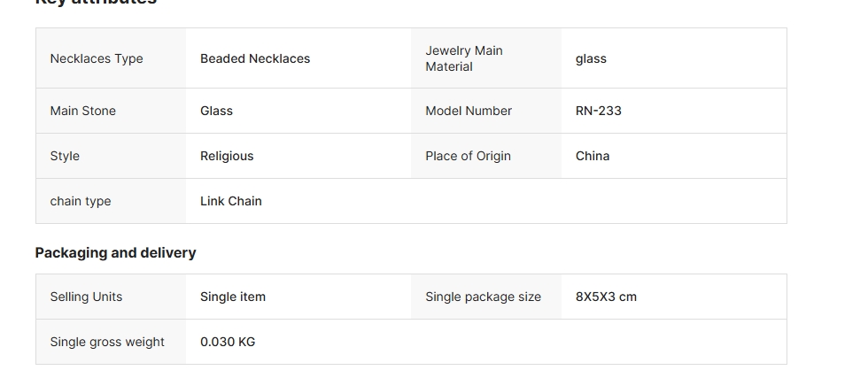Click the Single item value
The width and height of the screenshot is (868, 378).
point(233,297)
